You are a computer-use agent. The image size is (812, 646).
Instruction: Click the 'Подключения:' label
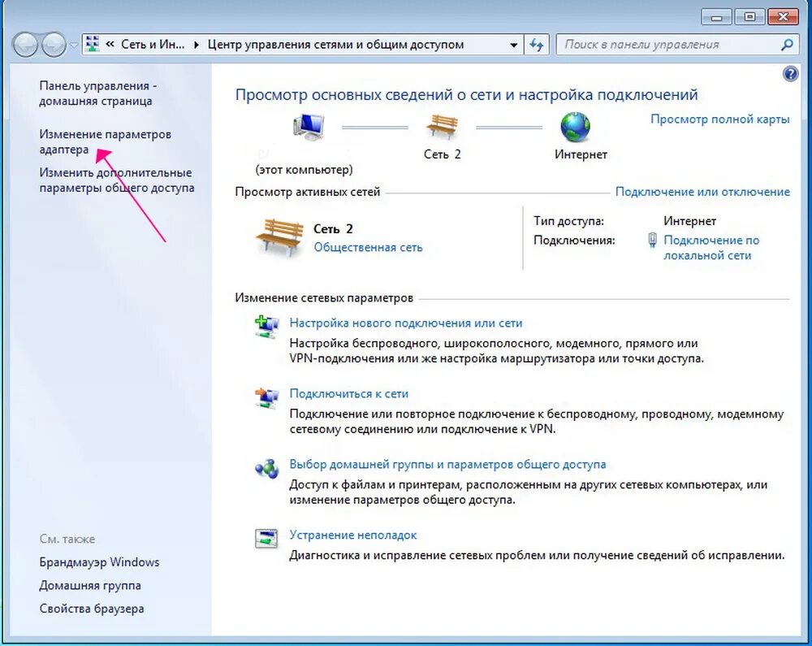point(574,241)
